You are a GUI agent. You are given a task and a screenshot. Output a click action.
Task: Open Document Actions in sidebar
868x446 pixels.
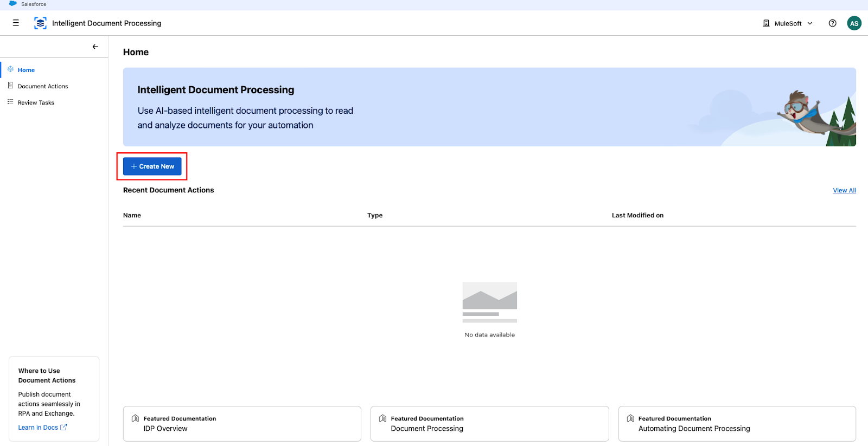click(43, 86)
